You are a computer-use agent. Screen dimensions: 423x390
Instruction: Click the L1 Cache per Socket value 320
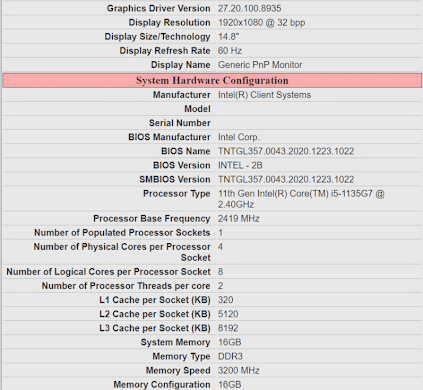pyautogui.click(x=226, y=300)
